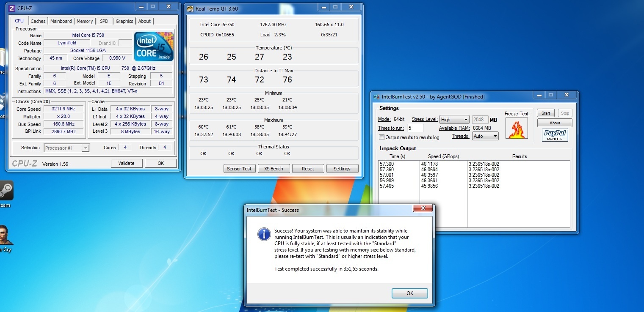This screenshot has width=644, height=312.
Task: Start the IntelBurnTest run
Action: pyautogui.click(x=546, y=113)
